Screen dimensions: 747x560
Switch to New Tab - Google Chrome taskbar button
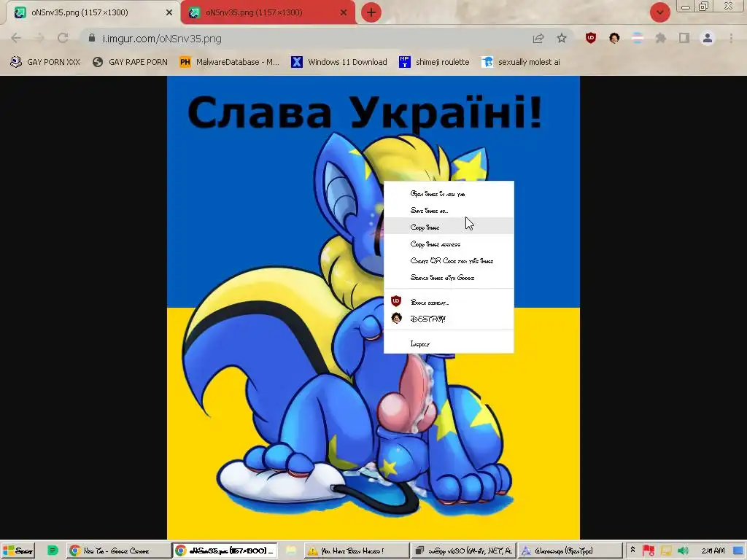(118, 551)
